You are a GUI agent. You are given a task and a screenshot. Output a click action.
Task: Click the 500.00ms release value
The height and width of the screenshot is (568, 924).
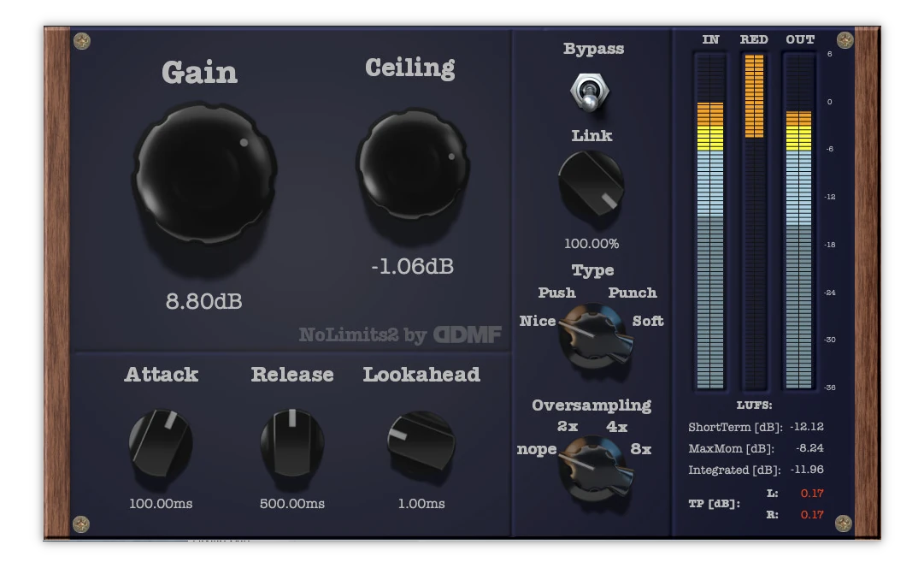point(292,504)
